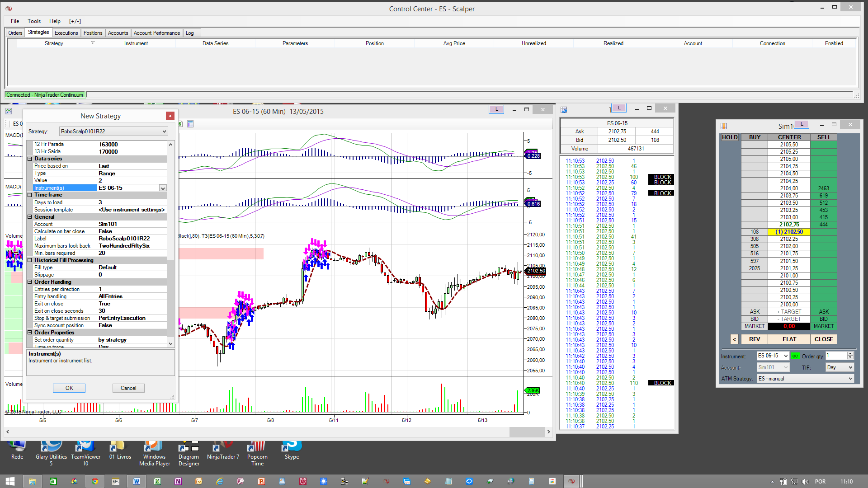Switch to the Executions tab
Viewport: 868px width, 488px height.
pyautogui.click(x=66, y=33)
